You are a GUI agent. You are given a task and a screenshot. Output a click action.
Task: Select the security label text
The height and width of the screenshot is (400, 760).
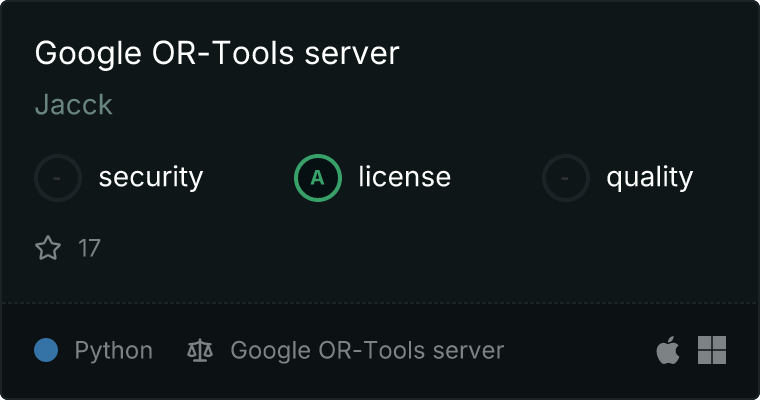pyautogui.click(x=151, y=178)
